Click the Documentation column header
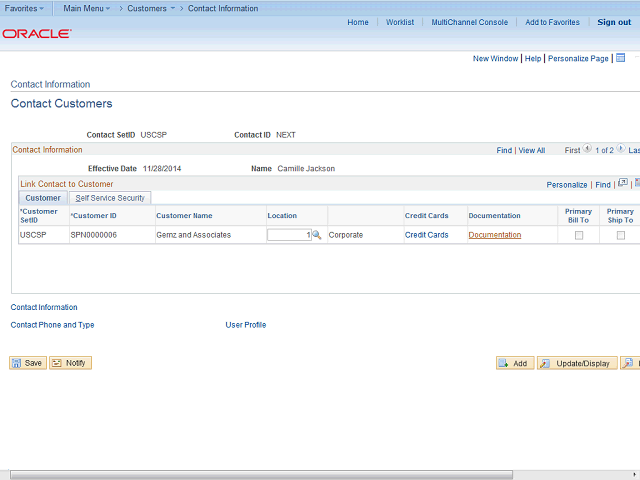Viewport: 640px width, 480px height. click(494, 216)
